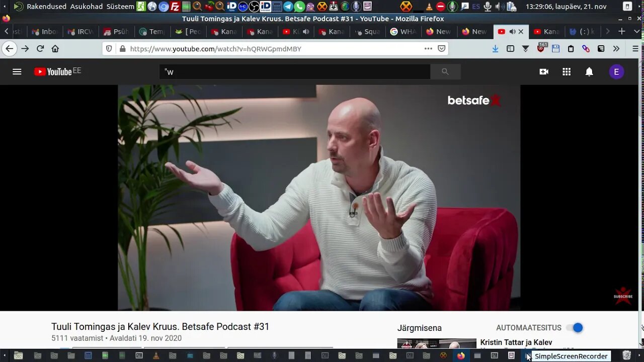Click the '5111 vaatamist' view count text
Screen dimensions: 644x362
click(77, 338)
